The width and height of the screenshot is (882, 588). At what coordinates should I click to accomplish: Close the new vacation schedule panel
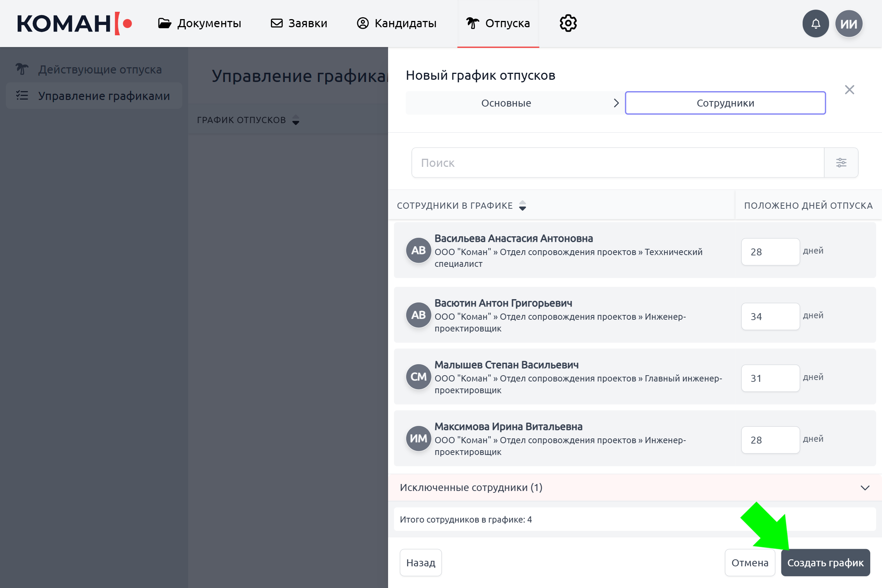(849, 90)
